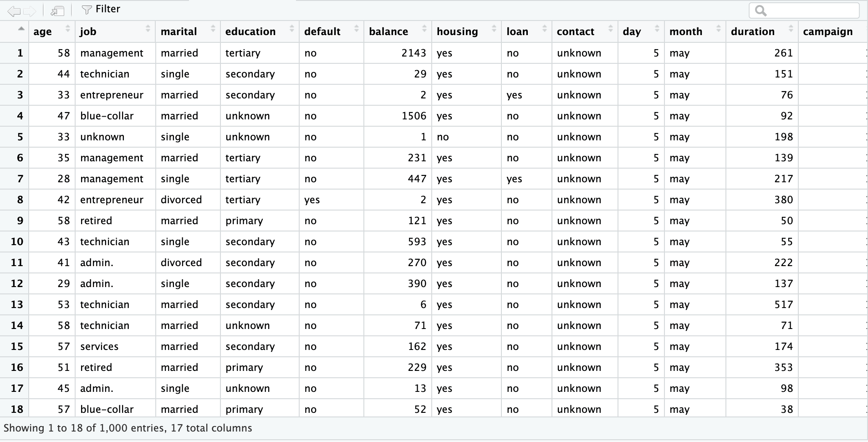Image resolution: width=868 pixels, height=442 pixels.
Task: Click the sort arrows on the age column
Action: [69, 28]
